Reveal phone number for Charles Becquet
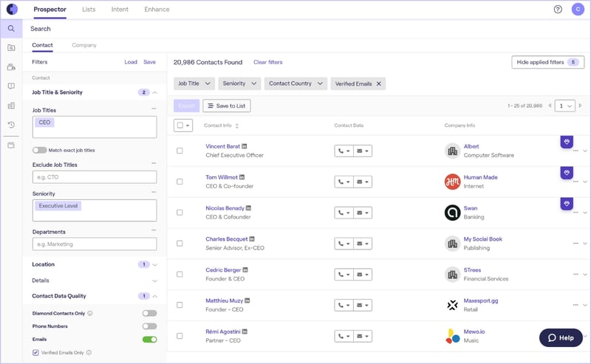The width and height of the screenshot is (591, 364). click(x=344, y=244)
